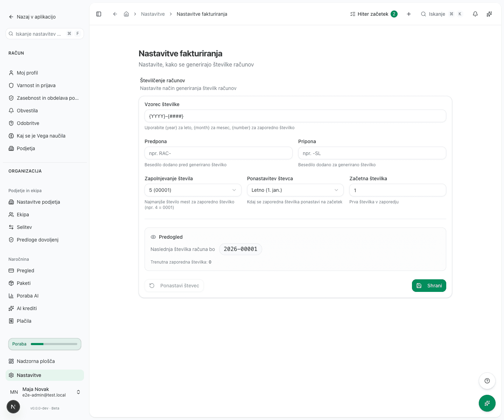Image resolution: width=504 pixels, height=420 pixels.
Task: Open the AI sparkles icon in header
Action: (489, 14)
